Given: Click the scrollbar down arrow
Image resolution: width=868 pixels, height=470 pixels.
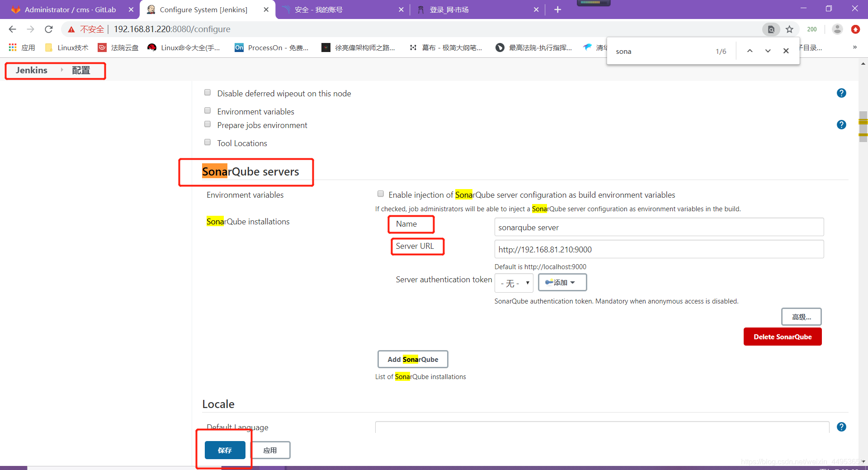Looking at the screenshot, I should click(863, 462).
